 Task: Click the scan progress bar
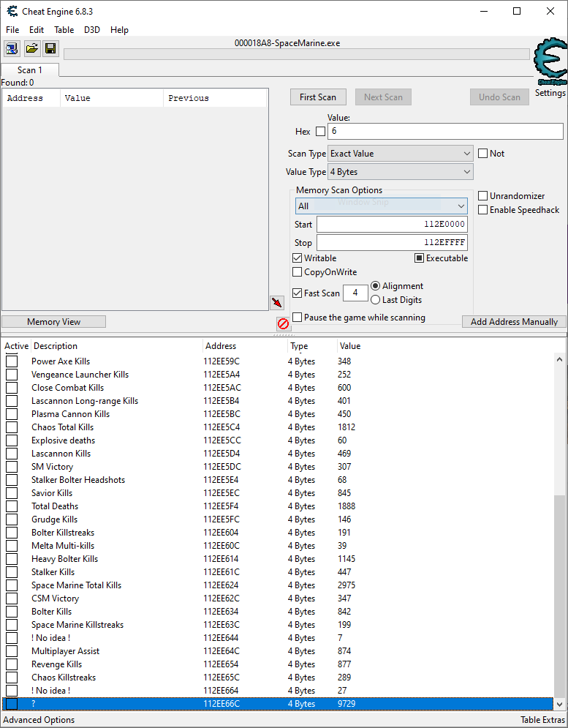297,54
